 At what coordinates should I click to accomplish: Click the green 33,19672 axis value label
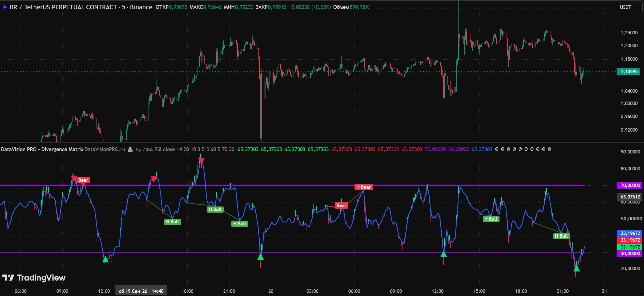pyautogui.click(x=630, y=247)
